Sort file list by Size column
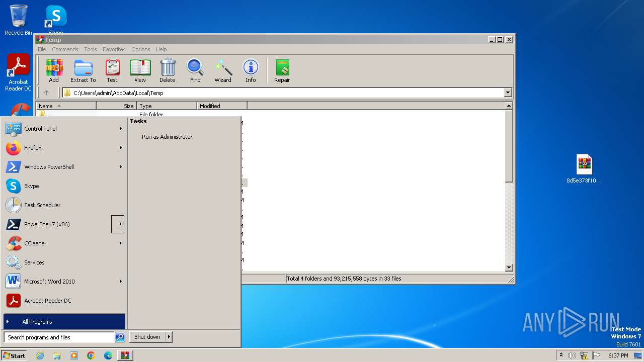The height and width of the screenshot is (362, 644). tap(116, 106)
